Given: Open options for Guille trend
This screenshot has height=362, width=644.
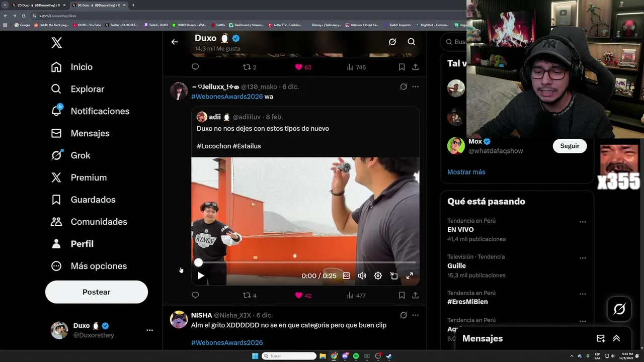Looking at the screenshot, I should pos(582,258).
